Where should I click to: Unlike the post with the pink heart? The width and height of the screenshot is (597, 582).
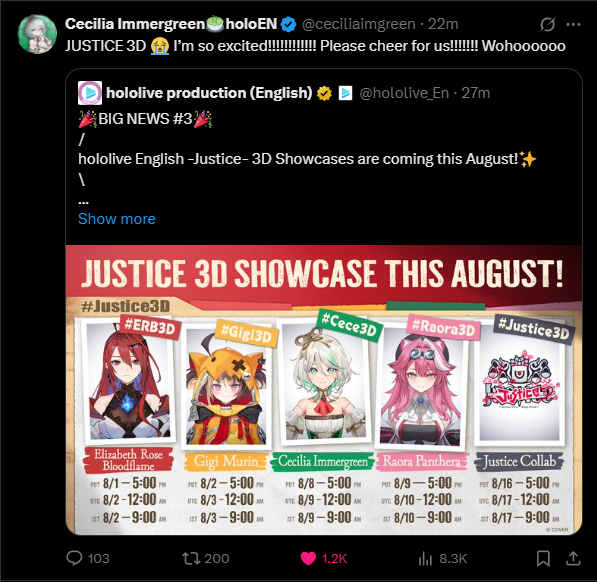coord(308,558)
